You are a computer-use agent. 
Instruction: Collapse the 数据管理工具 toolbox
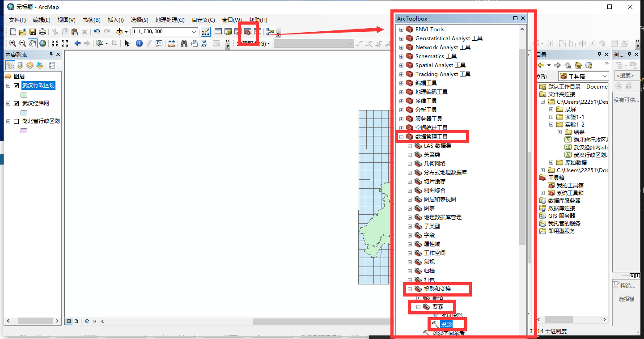(x=401, y=137)
